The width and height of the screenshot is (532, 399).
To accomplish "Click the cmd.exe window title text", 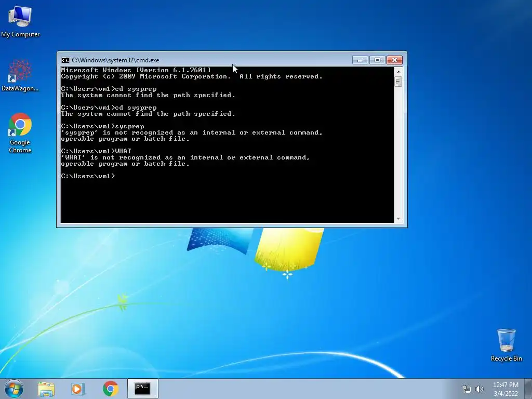I will (x=115, y=60).
